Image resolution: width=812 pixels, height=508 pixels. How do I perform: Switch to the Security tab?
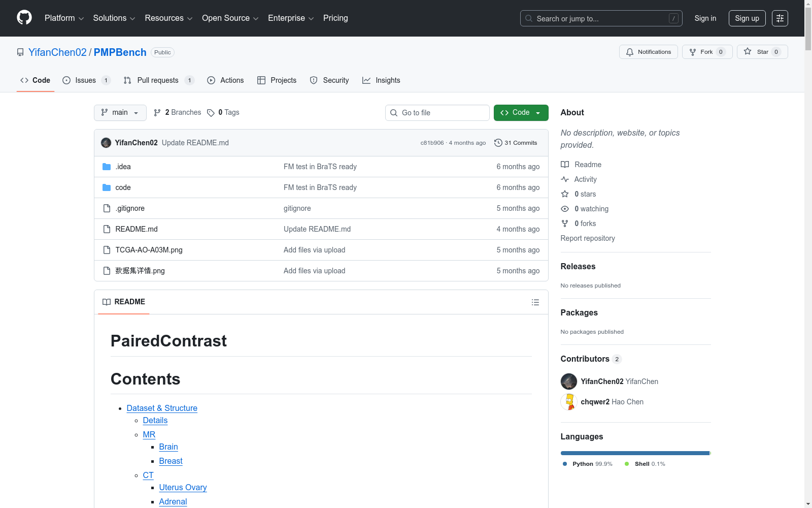pyautogui.click(x=329, y=80)
